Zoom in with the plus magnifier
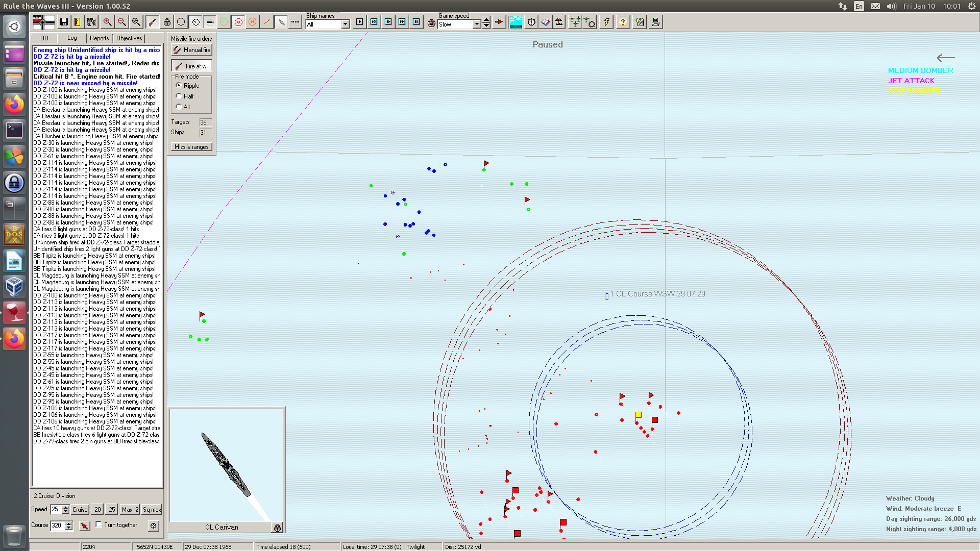The height and width of the screenshot is (551, 980). [107, 22]
